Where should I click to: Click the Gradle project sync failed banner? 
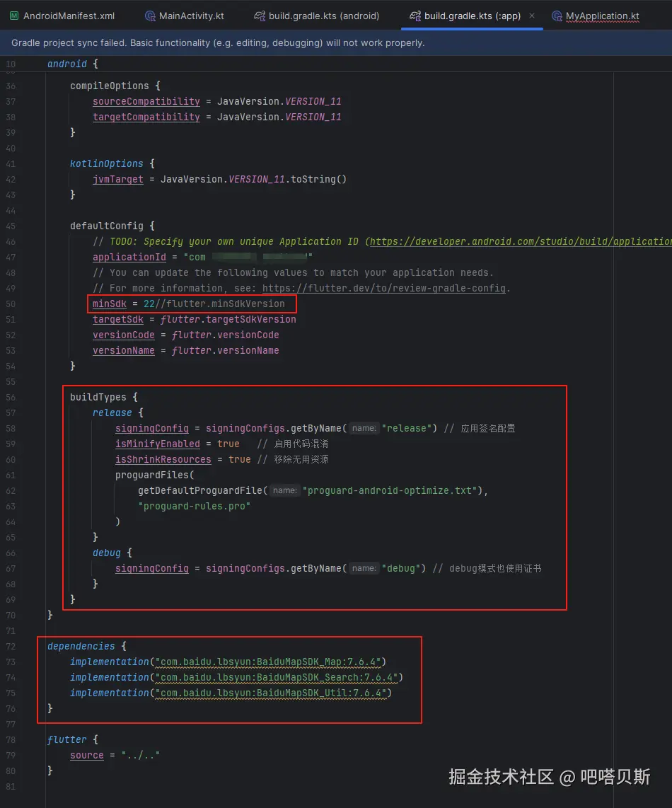336,42
